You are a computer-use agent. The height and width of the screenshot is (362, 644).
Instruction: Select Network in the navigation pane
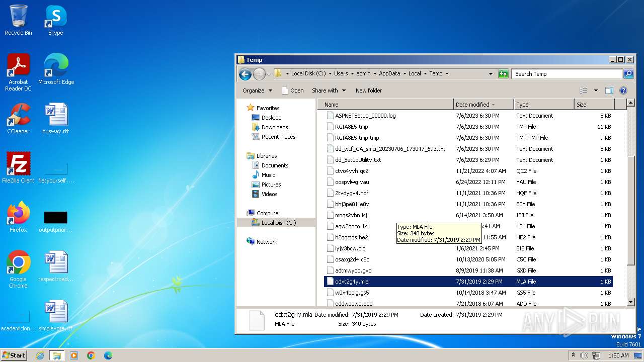click(x=267, y=242)
